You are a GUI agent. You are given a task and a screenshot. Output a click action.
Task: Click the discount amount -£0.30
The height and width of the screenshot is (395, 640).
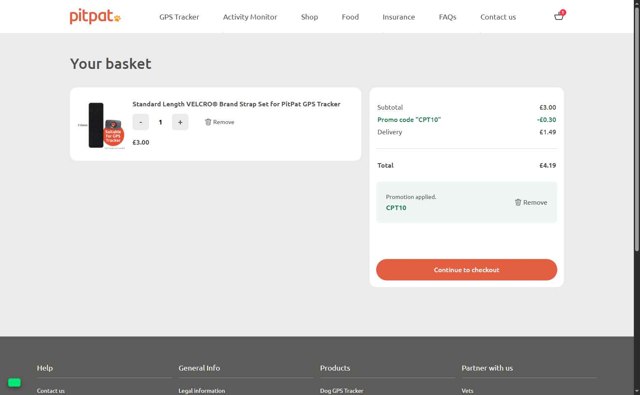tap(547, 120)
